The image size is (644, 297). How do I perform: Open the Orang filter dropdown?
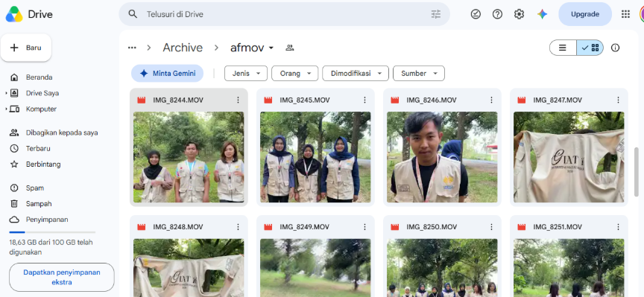(x=294, y=74)
